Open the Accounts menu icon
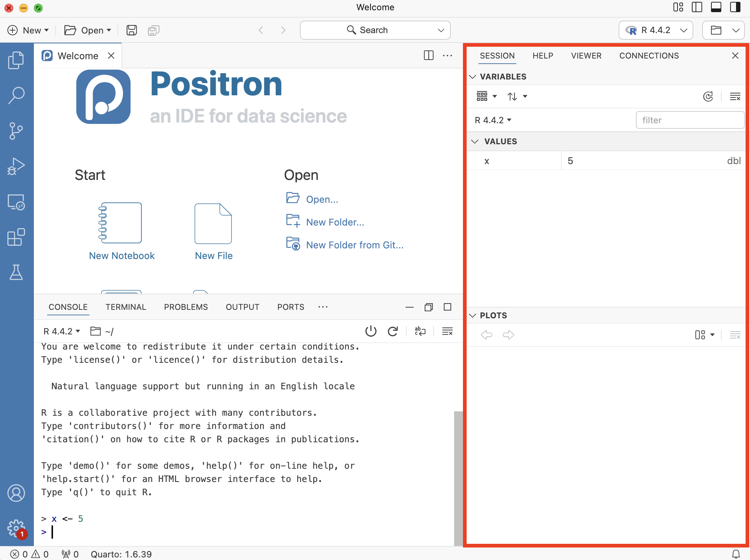This screenshot has width=750, height=560. (x=16, y=493)
